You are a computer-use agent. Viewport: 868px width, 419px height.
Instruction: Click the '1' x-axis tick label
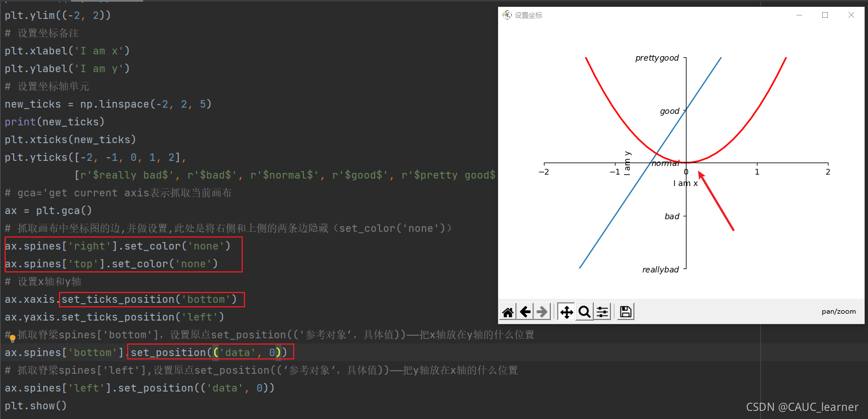[x=757, y=172]
